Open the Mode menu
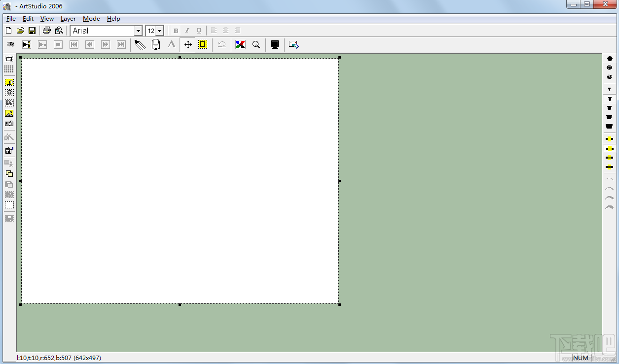Screen dimensions: 619x364 click(x=91, y=19)
